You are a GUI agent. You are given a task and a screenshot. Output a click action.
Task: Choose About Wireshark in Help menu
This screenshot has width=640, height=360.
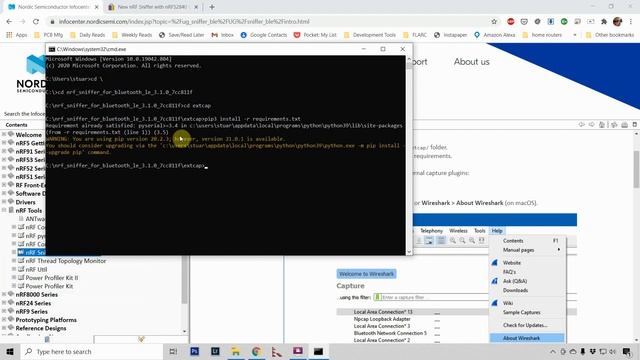[x=527, y=338]
